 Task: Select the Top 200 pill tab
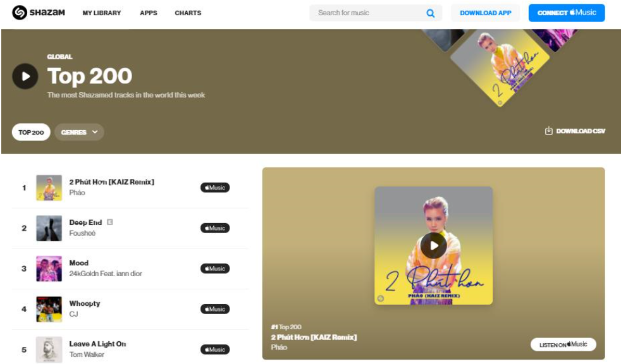pos(31,132)
